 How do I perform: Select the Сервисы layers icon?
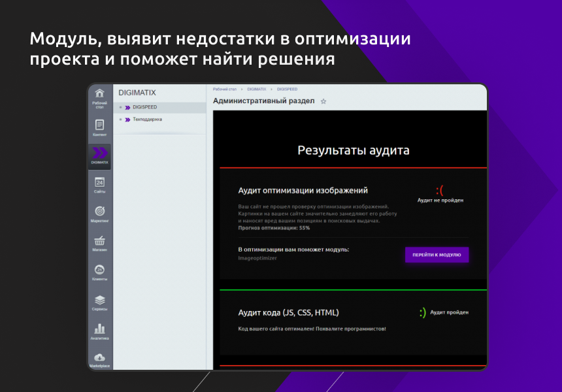(99, 301)
